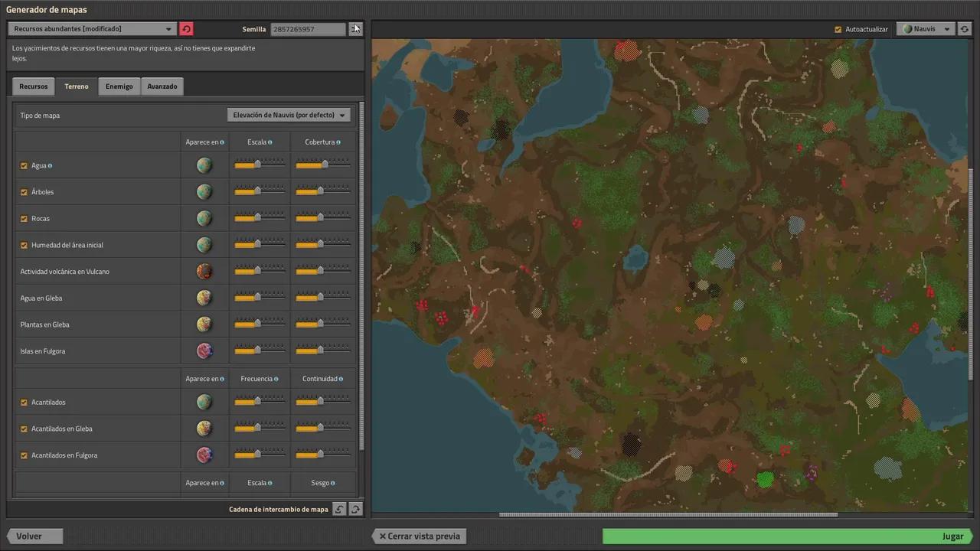
Task: Select the Terreno tab
Action: [x=77, y=86]
